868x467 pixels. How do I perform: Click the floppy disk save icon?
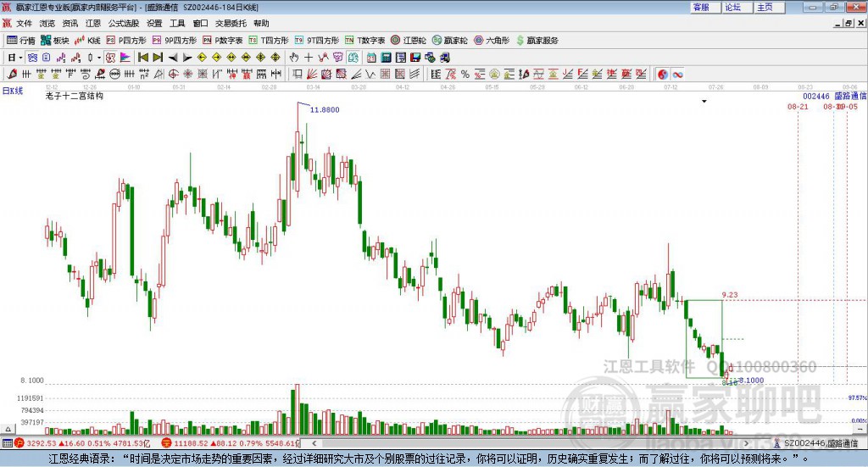point(415,58)
